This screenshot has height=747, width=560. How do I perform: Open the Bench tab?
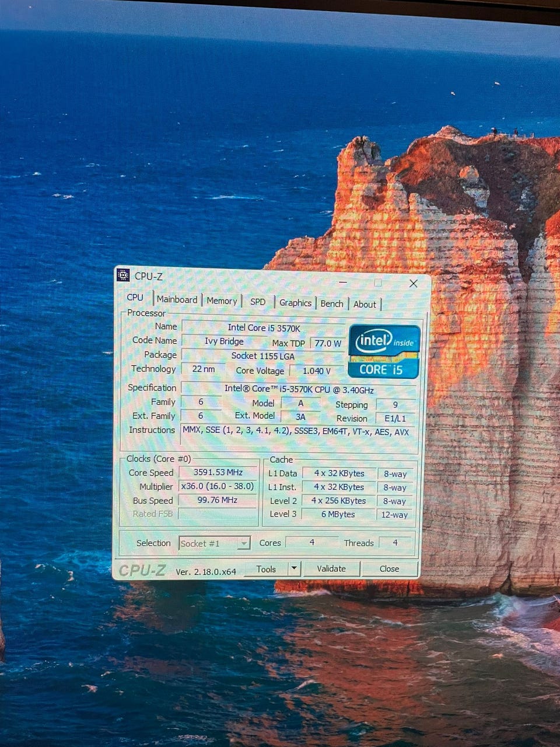[332, 303]
